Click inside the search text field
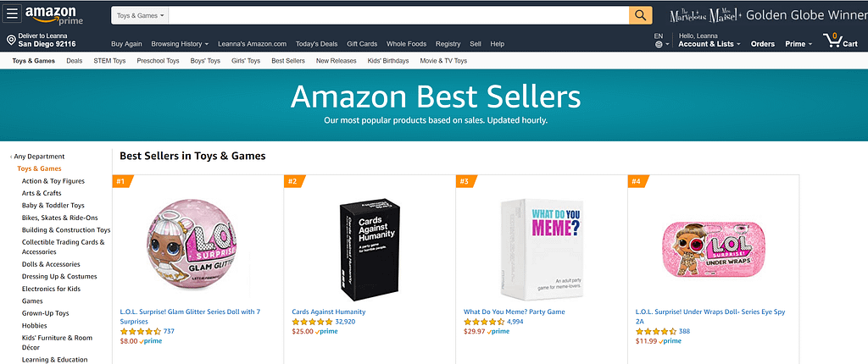This screenshot has height=364, width=868. [x=398, y=15]
